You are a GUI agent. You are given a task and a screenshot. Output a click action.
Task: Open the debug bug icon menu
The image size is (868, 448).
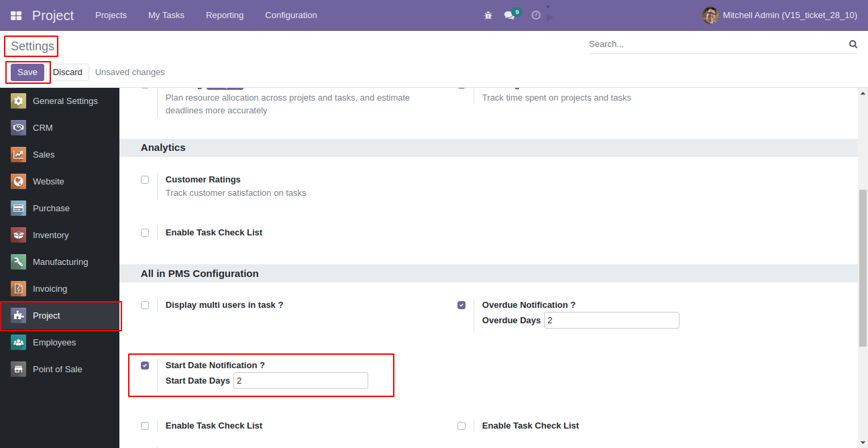(x=488, y=15)
